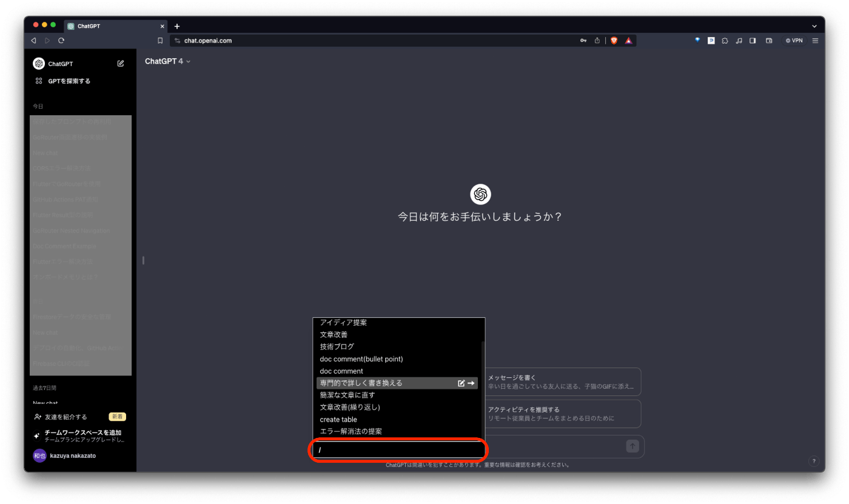The width and height of the screenshot is (849, 504).
Task: Select 簡潔な文章に直す from the prompt list
Action: point(398,395)
